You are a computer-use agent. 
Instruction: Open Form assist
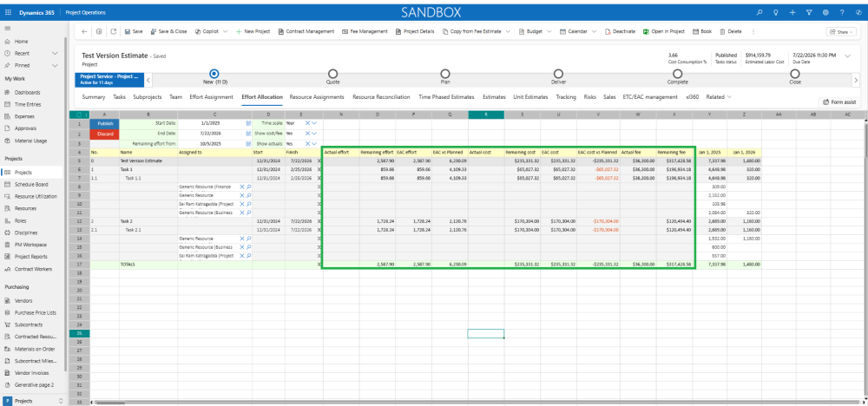coord(839,101)
